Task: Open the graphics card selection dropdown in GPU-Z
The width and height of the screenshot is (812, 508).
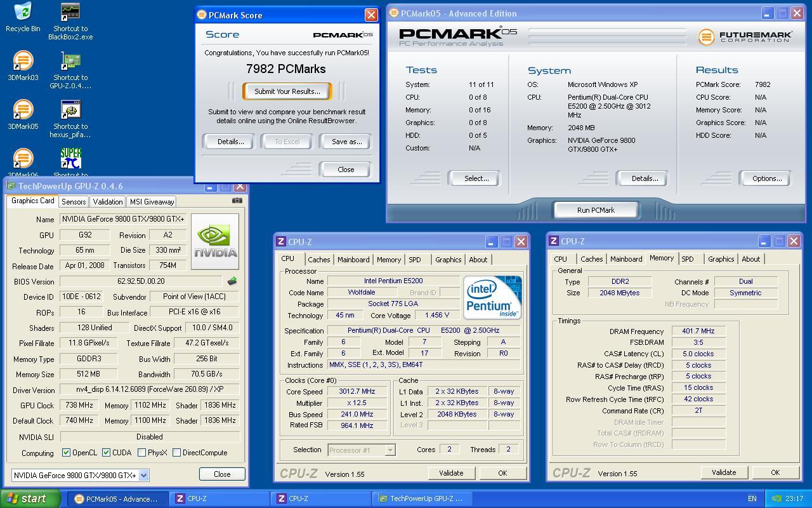Action: (x=144, y=475)
